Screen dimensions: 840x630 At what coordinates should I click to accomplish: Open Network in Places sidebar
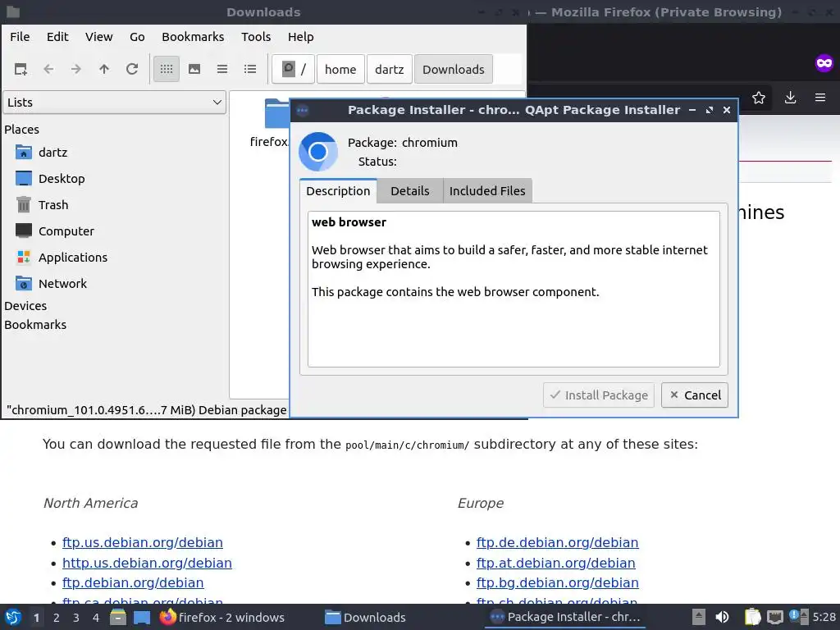tap(62, 283)
